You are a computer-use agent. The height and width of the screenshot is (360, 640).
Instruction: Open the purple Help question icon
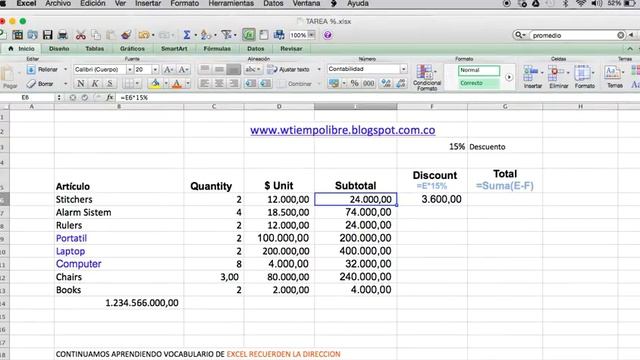point(327,35)
